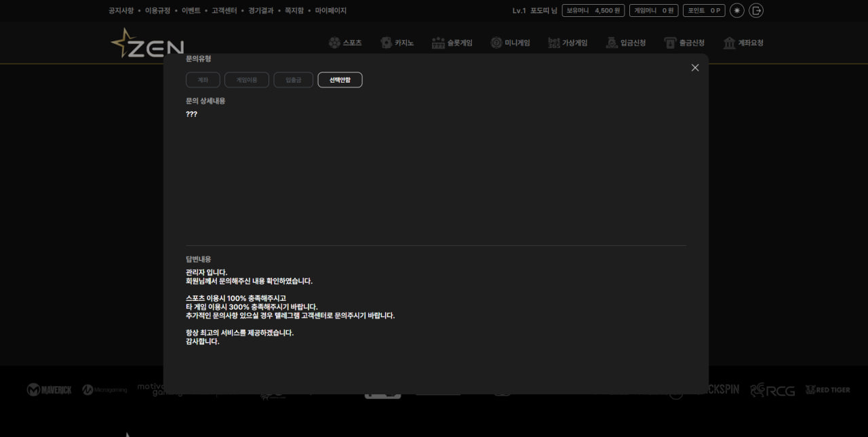Click the 스포츠 soccer ball icon

tap(334, 43)
